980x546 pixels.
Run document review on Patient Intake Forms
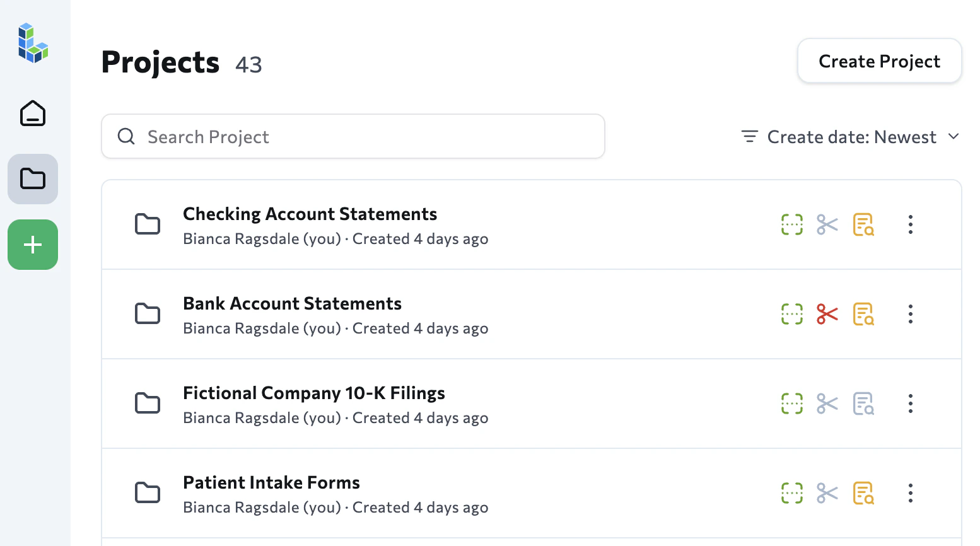[863, 492]
